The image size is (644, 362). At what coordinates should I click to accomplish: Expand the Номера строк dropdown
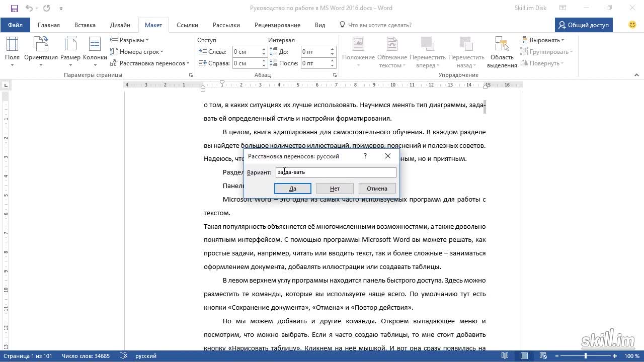[136, 52]
